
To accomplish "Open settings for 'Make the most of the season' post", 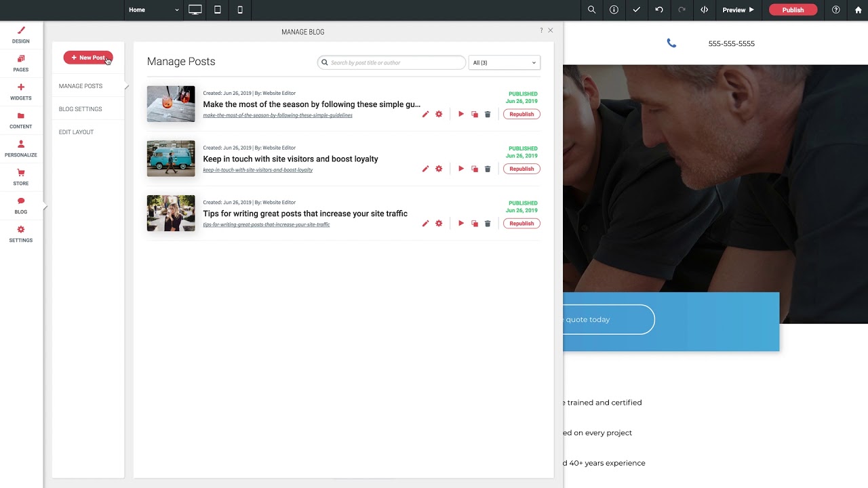I will point(439,114).
